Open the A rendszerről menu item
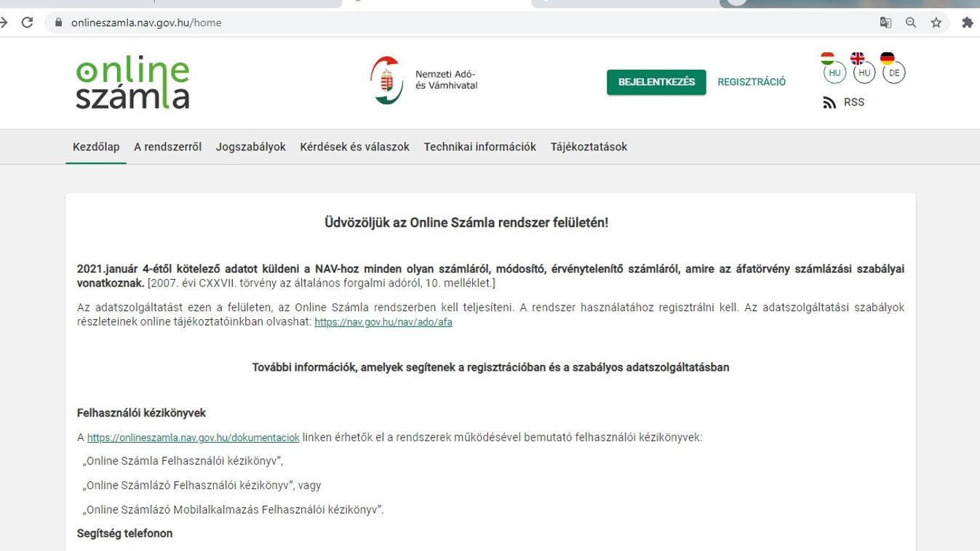Screen dimensions: 980x551 (167, 147)
